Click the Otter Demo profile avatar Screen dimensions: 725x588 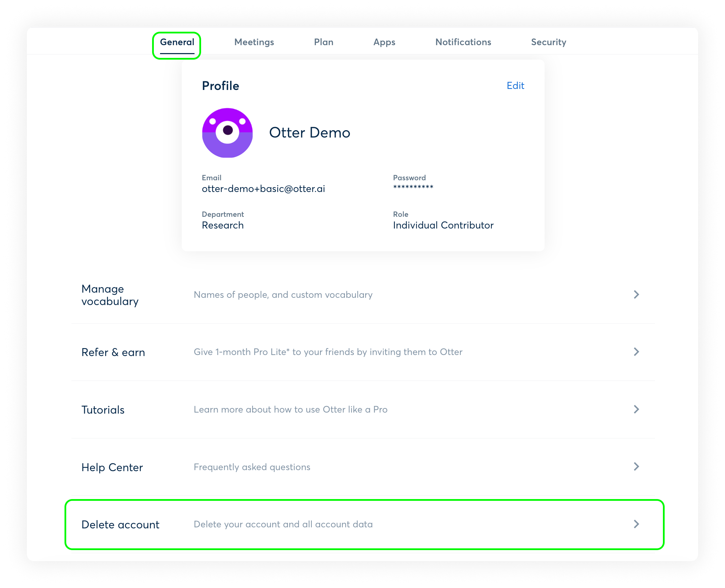(x=227, y=133)
